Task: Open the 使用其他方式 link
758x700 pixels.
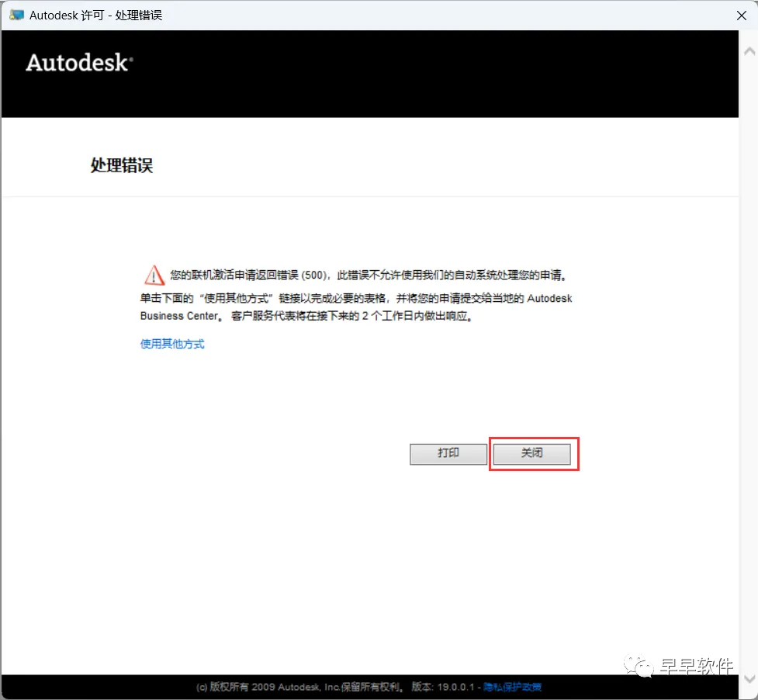Action: 172,344
